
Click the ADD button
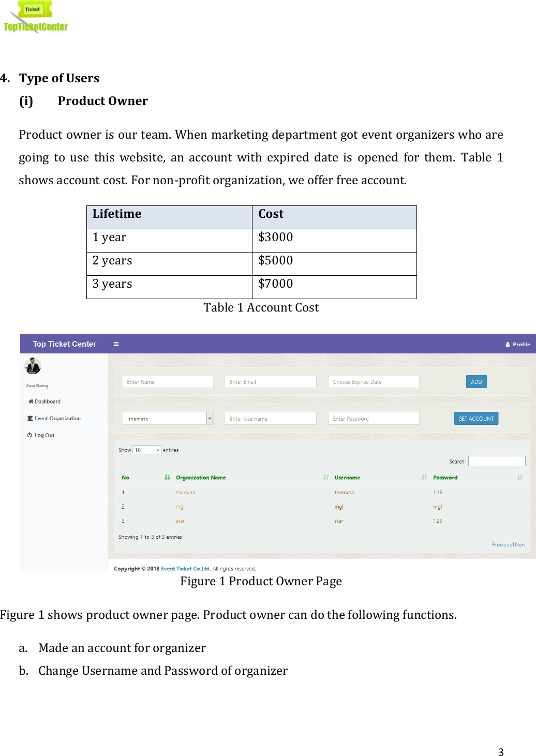475,381
